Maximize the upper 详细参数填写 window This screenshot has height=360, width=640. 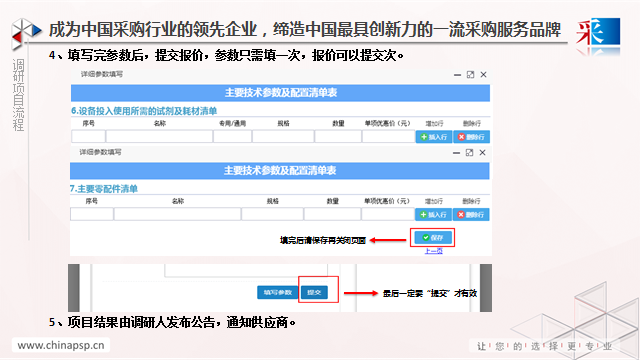point(470,75)
